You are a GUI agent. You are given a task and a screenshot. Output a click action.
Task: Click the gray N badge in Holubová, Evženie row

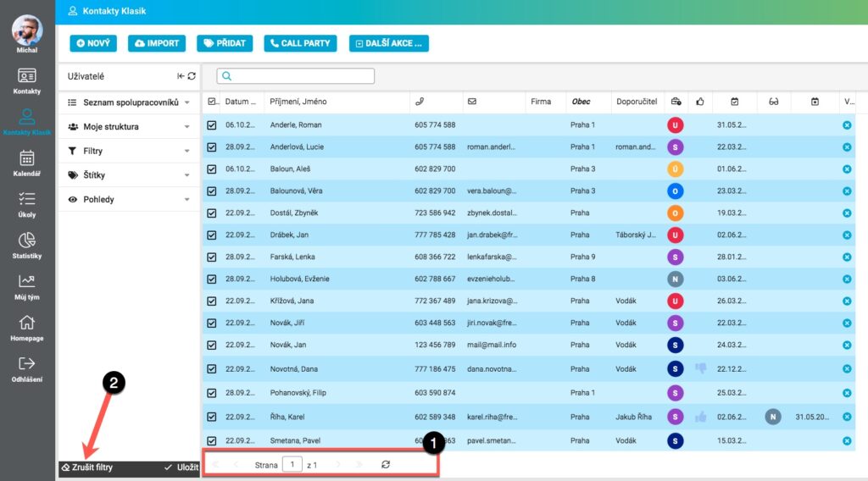(675, 279)
